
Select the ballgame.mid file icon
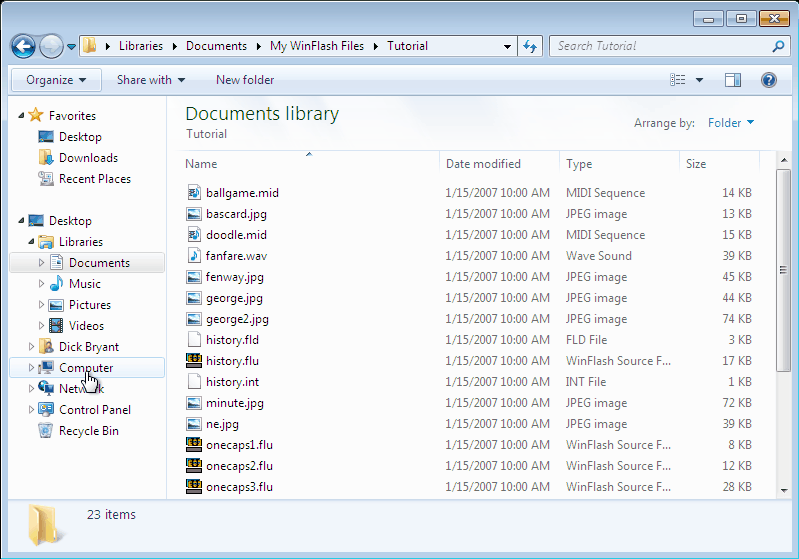click(194, 193)
